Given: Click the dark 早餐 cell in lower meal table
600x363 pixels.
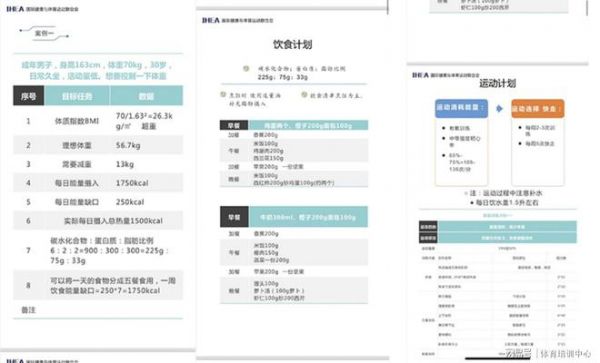Looking at the screenshot, I should pos(234,217).
